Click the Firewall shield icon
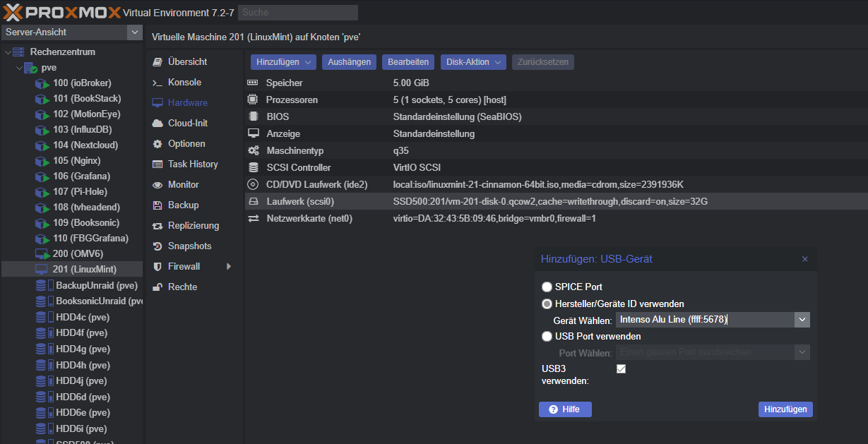 point(157,267)
